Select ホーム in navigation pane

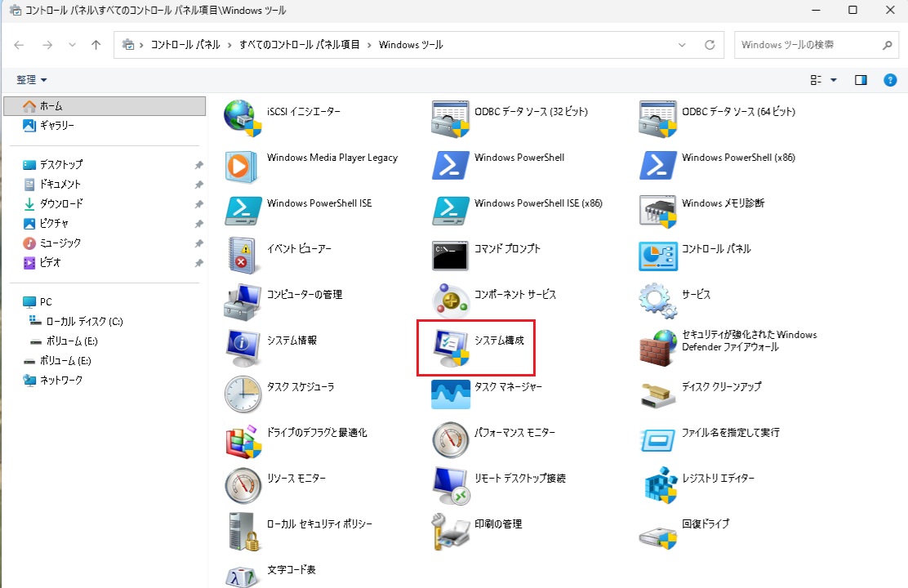pyautogui.click(x=105, y=106)
